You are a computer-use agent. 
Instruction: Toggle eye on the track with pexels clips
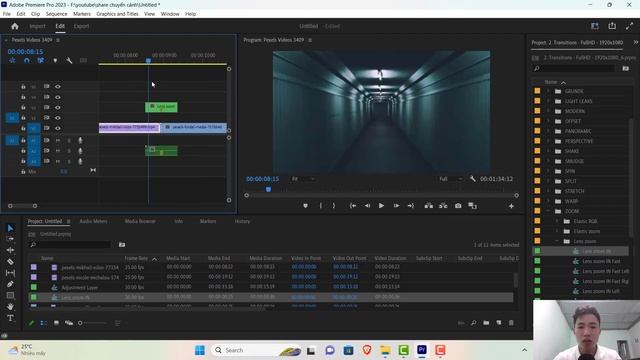click(x=58, y=128)
